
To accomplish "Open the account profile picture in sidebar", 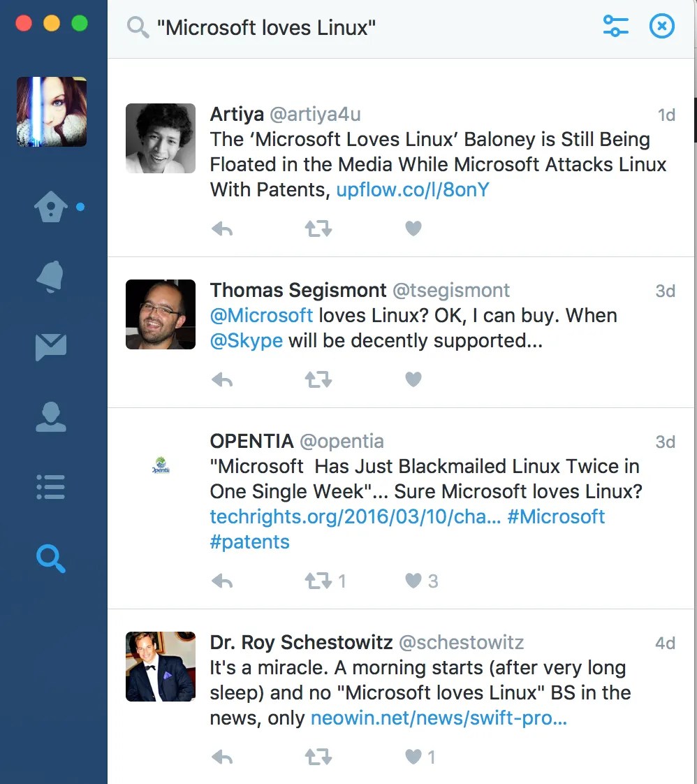I will click(52, 112).
